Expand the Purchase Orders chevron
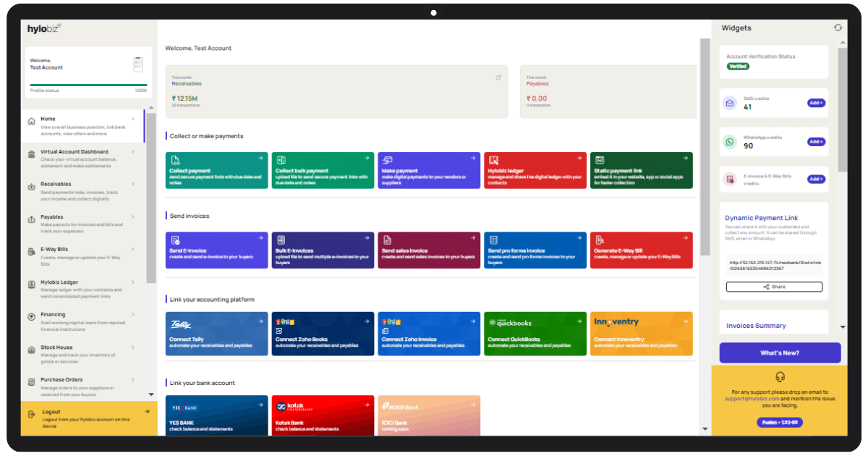Screen dimensions: 868x456 132,379
